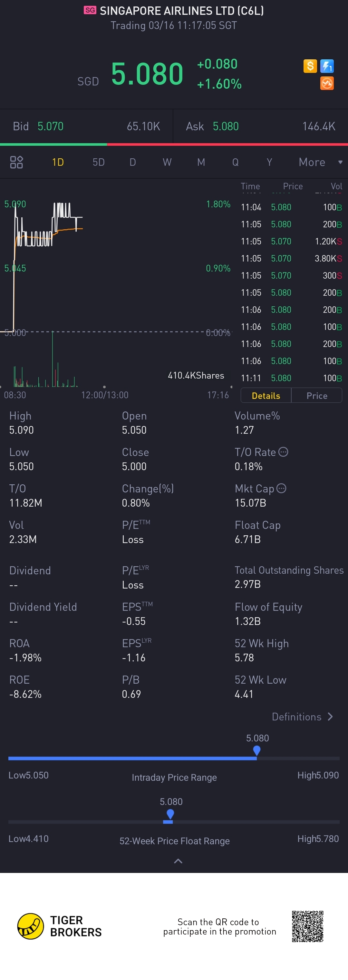348x980 pixels.
Task: Tap the SINGAPORE AIRLINES LTD title
Action: click(x=182, y=11)
